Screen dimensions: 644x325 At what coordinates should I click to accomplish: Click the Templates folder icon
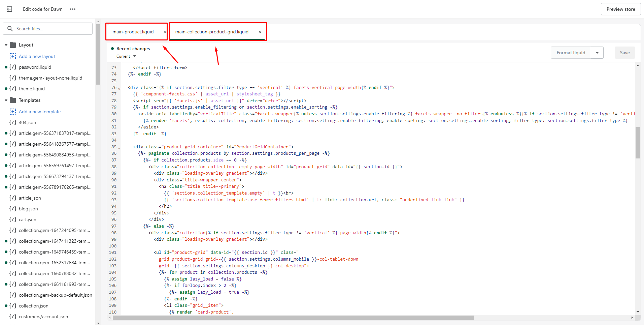pos(13,100)
